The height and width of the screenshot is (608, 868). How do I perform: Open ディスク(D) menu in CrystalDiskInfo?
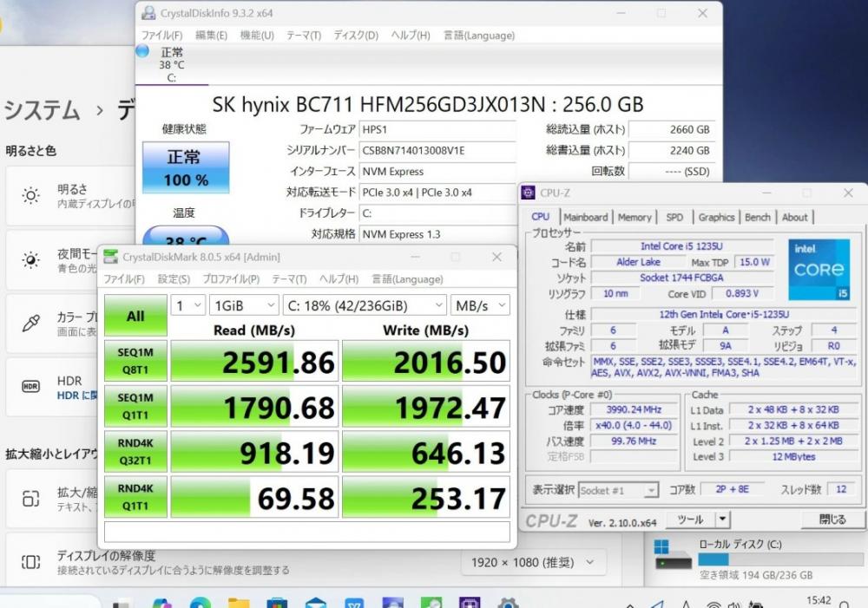(x=355, y=36)
